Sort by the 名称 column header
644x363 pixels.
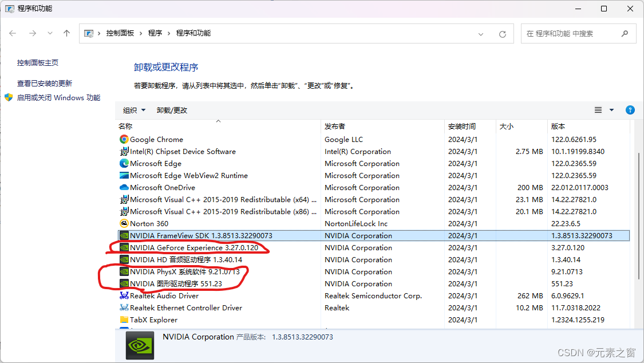point(218,126)
